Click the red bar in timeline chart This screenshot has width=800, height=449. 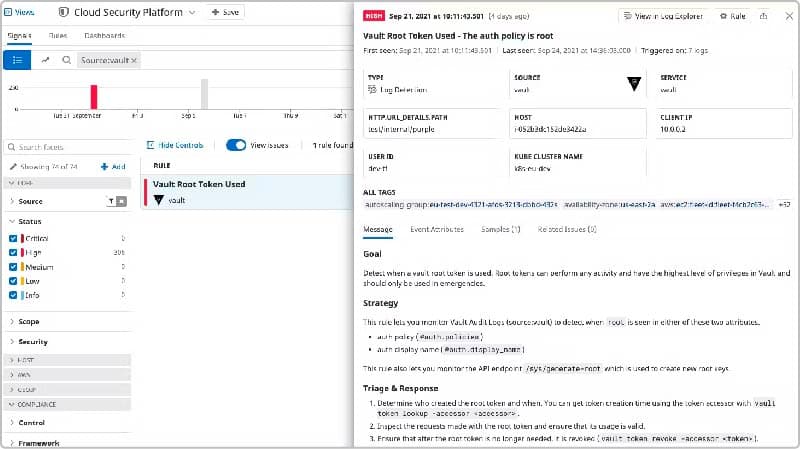pos(94,96)
